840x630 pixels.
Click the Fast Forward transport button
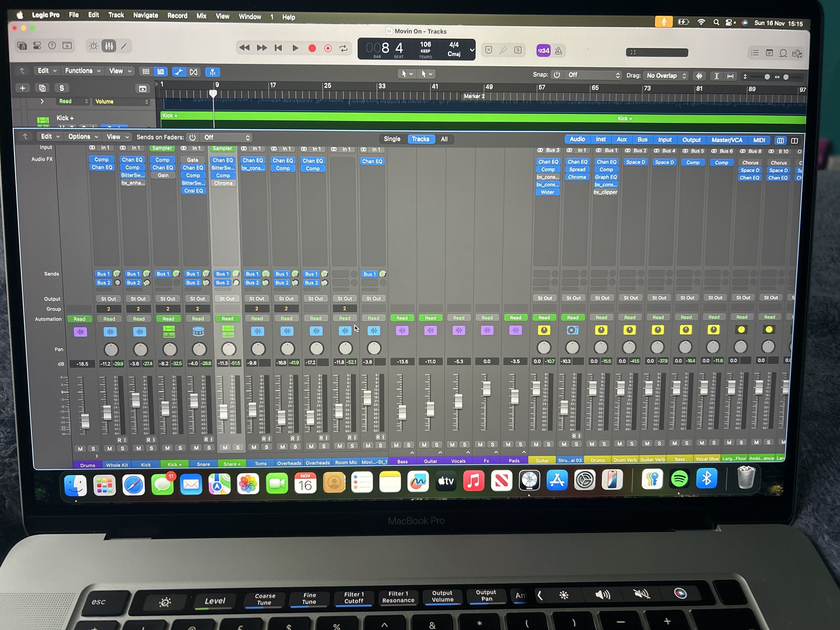262,48
